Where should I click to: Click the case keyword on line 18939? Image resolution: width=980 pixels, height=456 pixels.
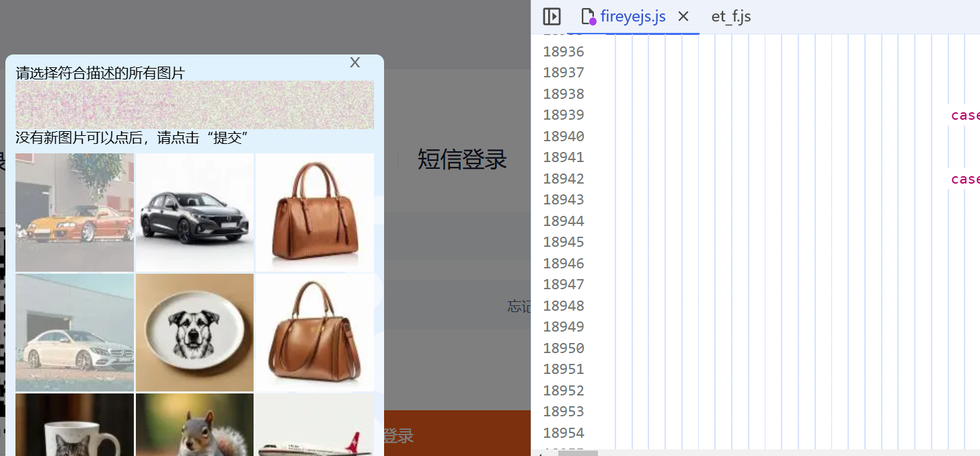click(x=965, y=115)
